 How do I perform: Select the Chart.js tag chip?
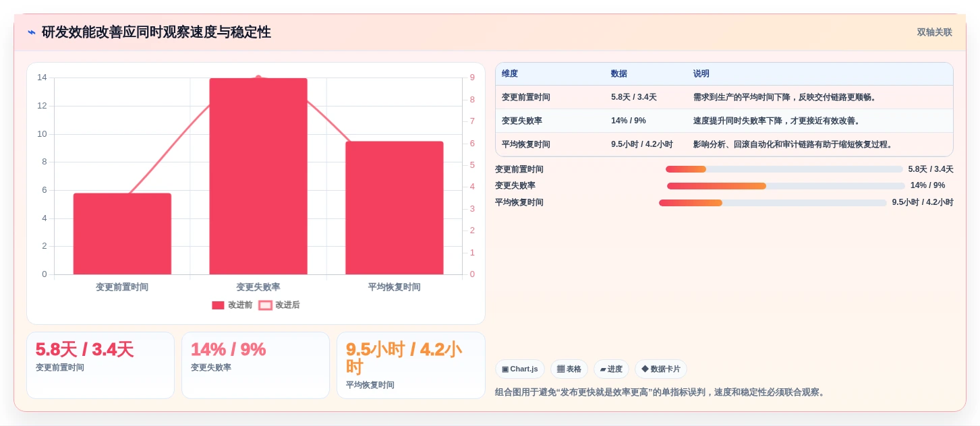(x=520, y=369)
